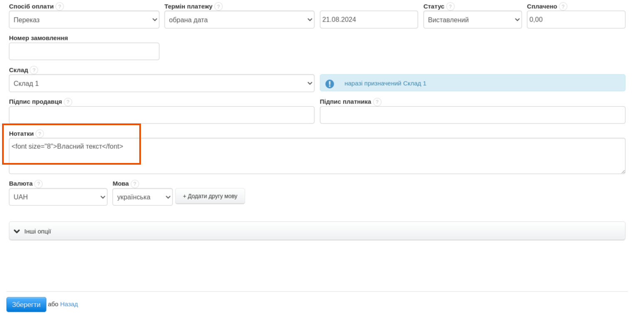Image resolution: width=644 pixels, height=321 pixels.
Task: Click help icon next to Статус
Action: pos(450,6)
